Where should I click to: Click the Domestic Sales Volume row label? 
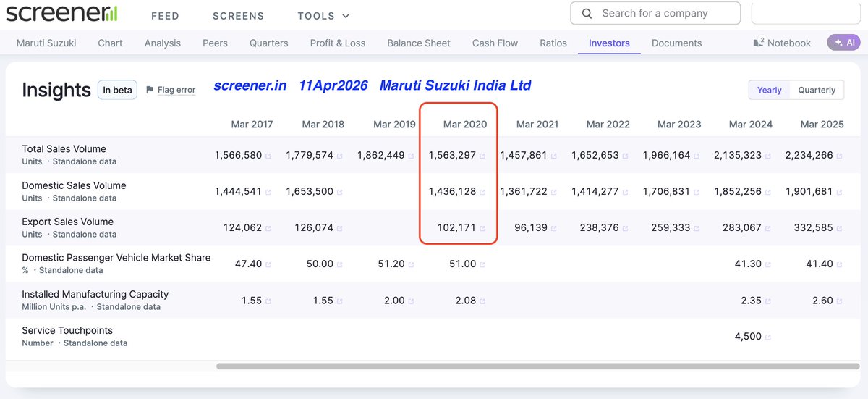[x=74, y=185]
